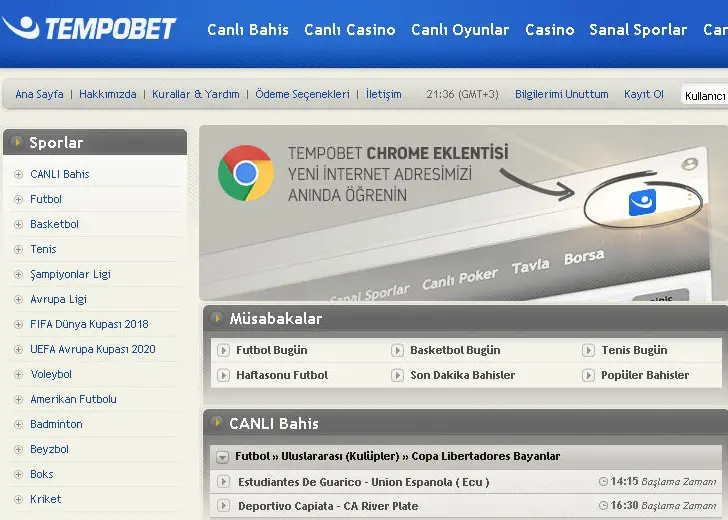The width and height of the screenshot is (728, 520).
Task: Open the Hakkımızda page
Action: pos(108,94)
